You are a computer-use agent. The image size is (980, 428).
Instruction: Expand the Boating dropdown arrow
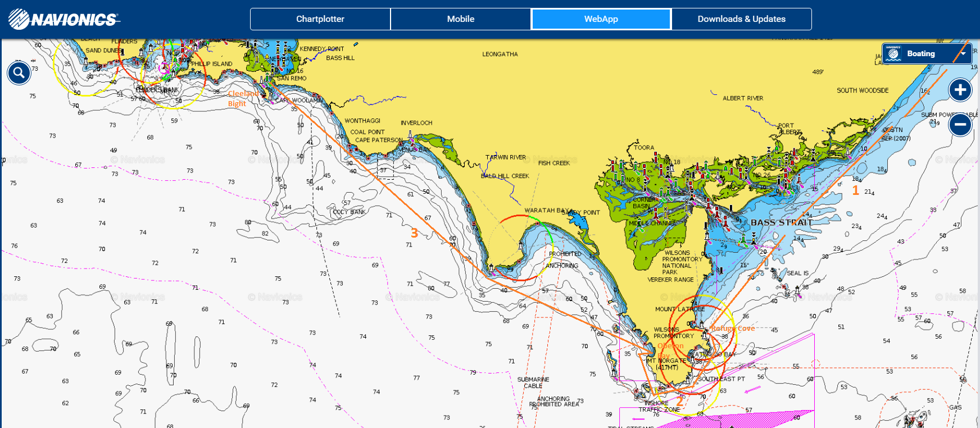pos(963,54)
